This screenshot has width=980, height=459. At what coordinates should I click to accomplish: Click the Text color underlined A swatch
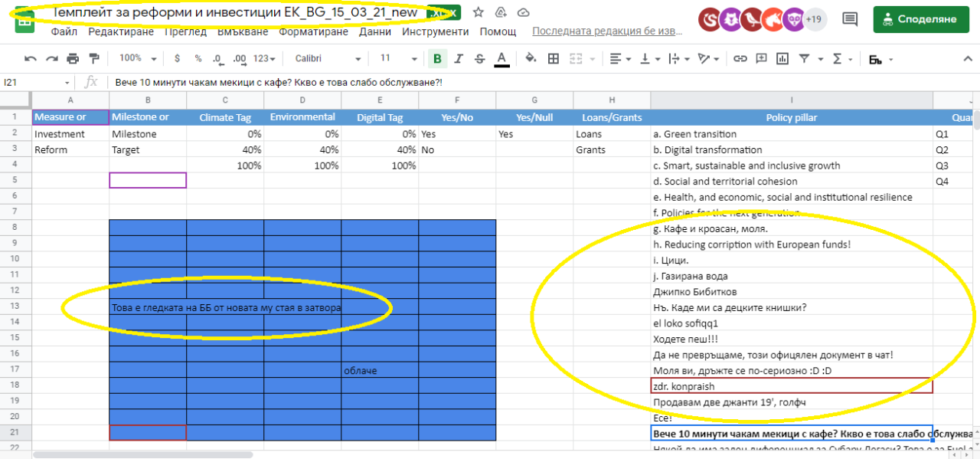(x=501, y=58)
